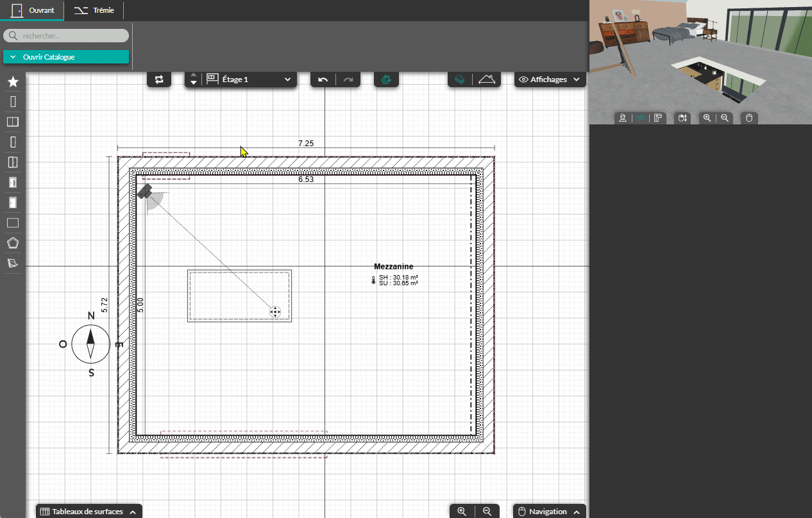This screenshot has height=518, width=812.
Task: Expand the Navigation panel
Action: pos(550,512)
